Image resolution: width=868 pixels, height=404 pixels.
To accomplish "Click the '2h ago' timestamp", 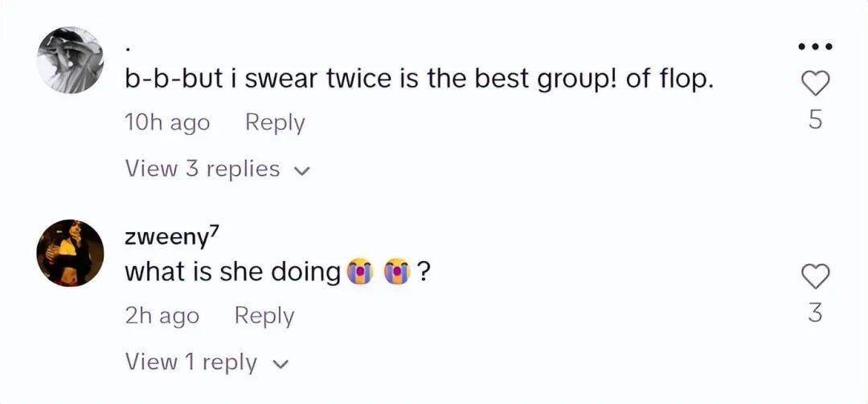I will coord(162,316).
